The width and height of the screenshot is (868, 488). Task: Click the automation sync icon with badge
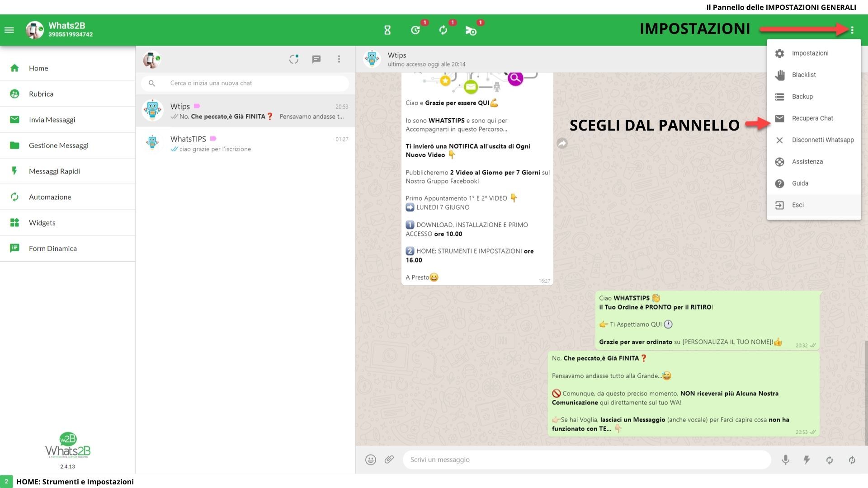pyautogui.click(x=443, y=30)
